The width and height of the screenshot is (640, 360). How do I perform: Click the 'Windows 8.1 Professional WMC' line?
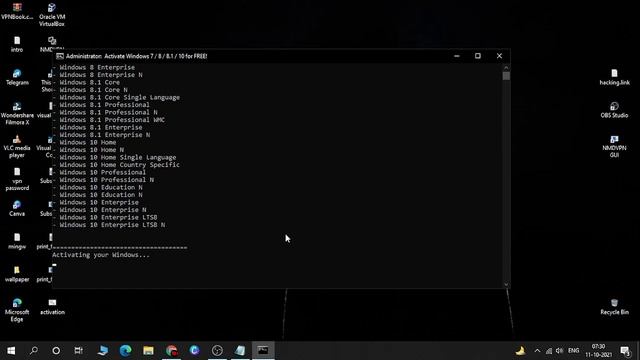pos(112,120)
